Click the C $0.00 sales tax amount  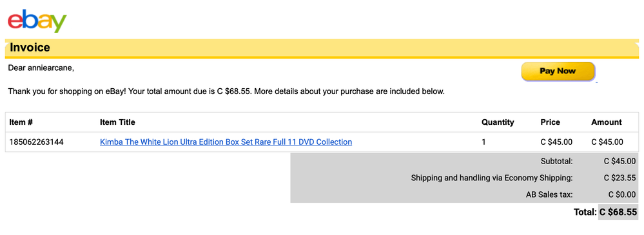(622, 195)
